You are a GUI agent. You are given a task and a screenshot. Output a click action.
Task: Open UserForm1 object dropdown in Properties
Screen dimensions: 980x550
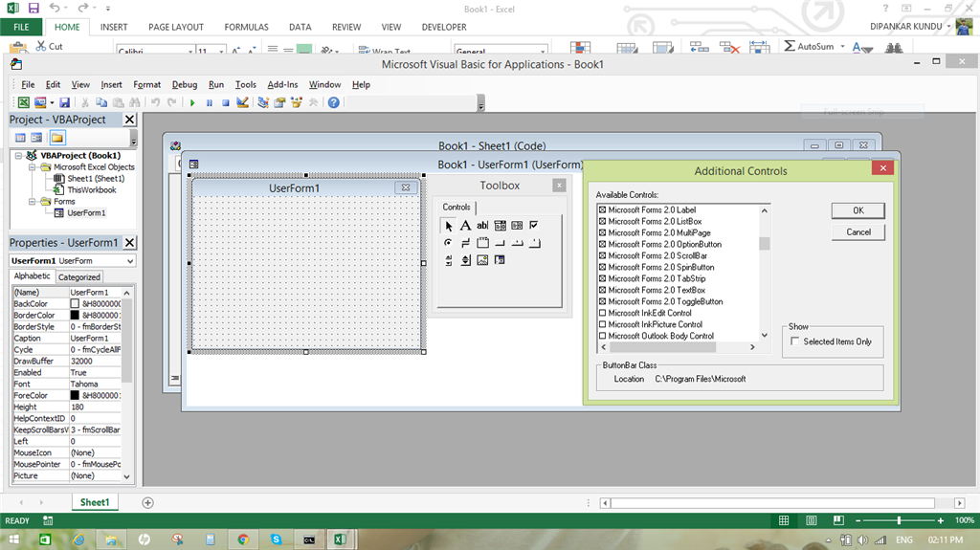tap(130, 260)
